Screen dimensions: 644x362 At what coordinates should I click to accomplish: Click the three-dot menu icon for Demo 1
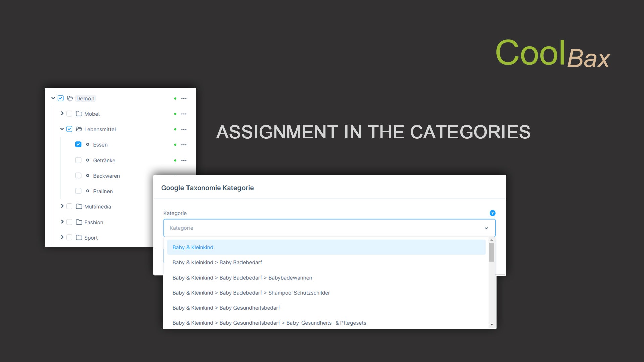point(185,98)
